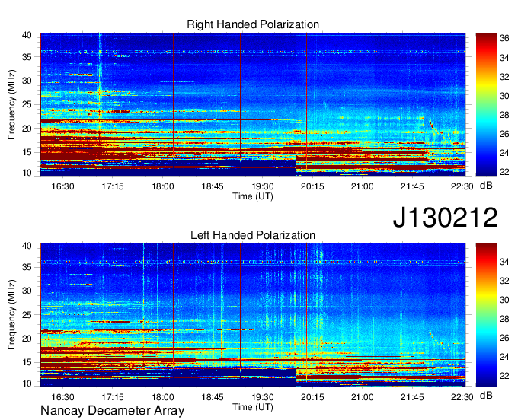Select the 10 MHz tick on Left Handed frequency axis
518x420 pixels.
tap(27, 383)
